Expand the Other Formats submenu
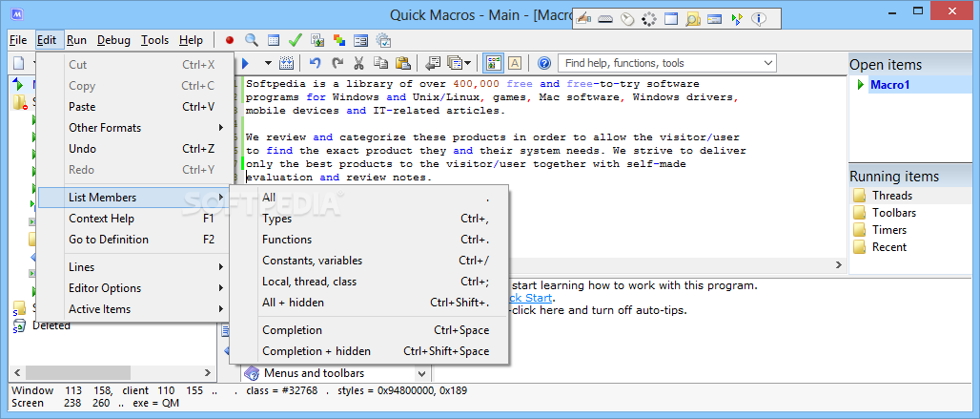The image size is (980, 419). (x=133, y=128)
